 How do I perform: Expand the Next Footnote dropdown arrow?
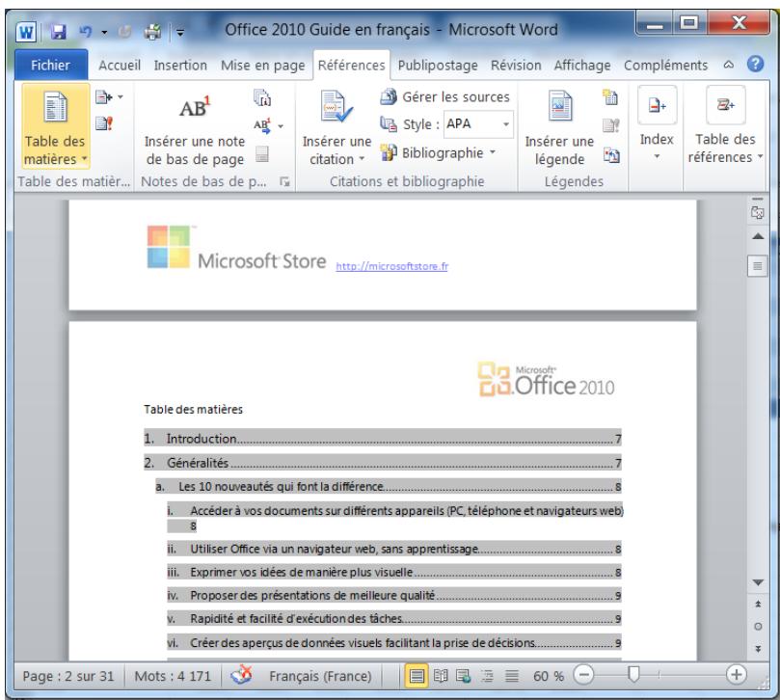point(281,126)
